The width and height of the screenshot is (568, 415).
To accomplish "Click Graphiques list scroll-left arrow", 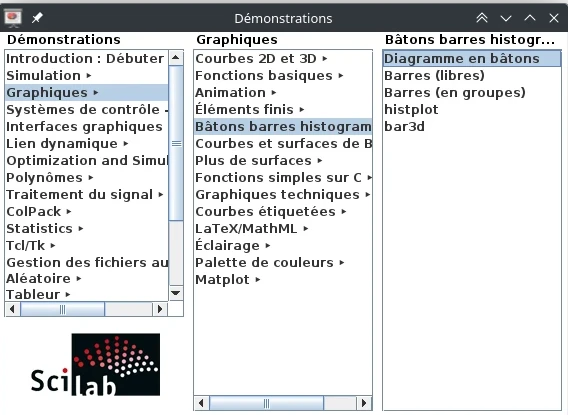I will pos(202,403).
